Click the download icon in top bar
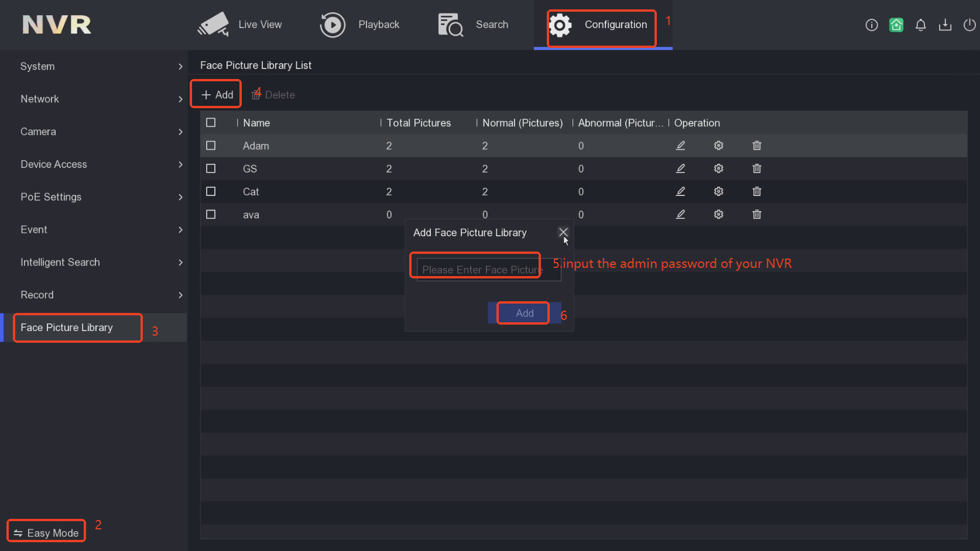980x551 pixels. tap(945, 25)
